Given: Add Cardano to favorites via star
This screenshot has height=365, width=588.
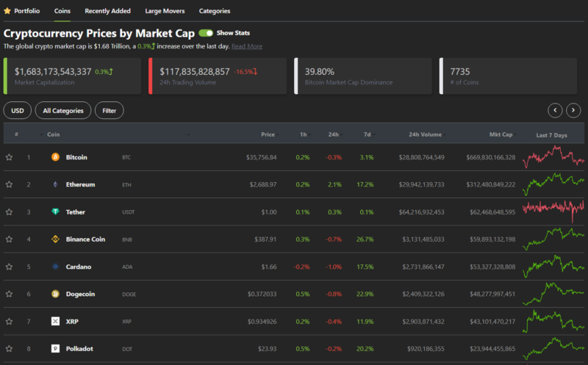Looking at the screenshot, I should [9, 267].
